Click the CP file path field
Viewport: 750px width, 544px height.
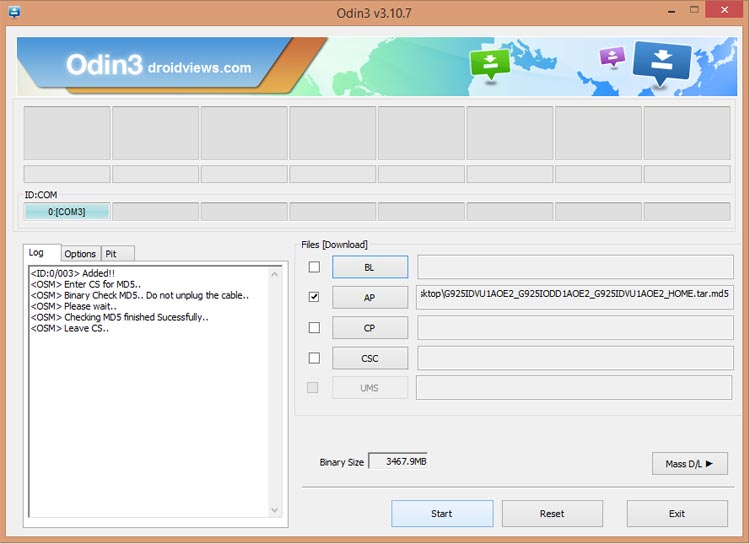tap(575, 327)
